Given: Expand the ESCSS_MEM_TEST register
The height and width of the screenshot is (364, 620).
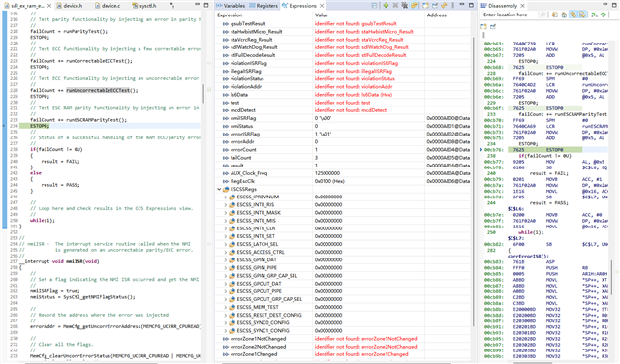Looking at the screenshot, I should click(x=226, y=307).
